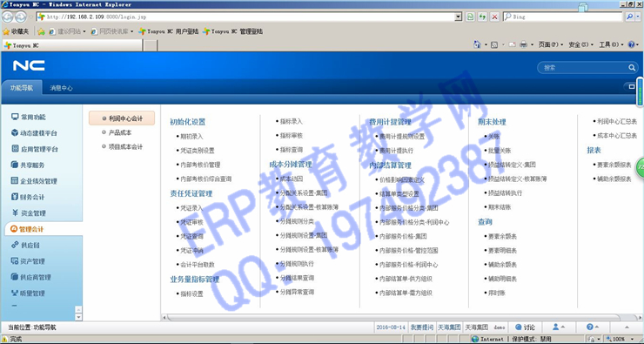Image resolution: width=644 pixels, height=344 pixels.
Task: Switch to the 消息中心 tab
Action: pyautogui.click(x=61, y=88)
